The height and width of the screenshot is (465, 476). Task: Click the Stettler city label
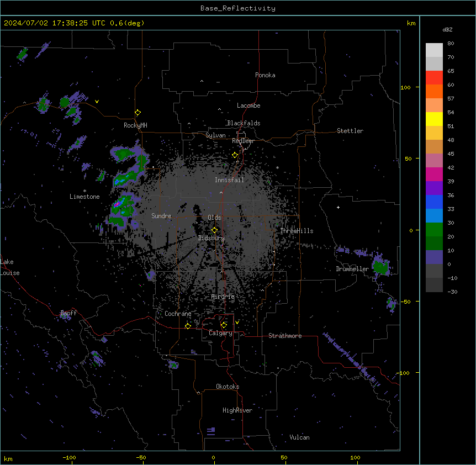point(350,131)
